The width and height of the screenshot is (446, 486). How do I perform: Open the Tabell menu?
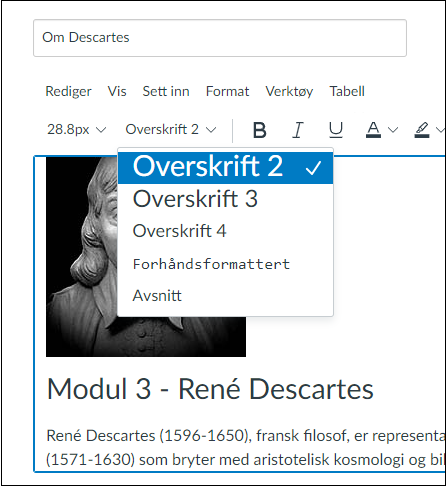click(347, 91)
